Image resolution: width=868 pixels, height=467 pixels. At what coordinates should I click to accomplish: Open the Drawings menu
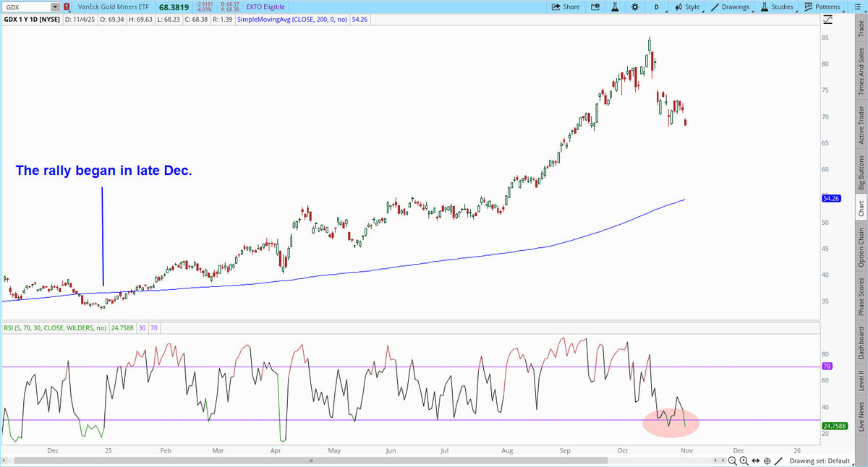tap(731, 7)
